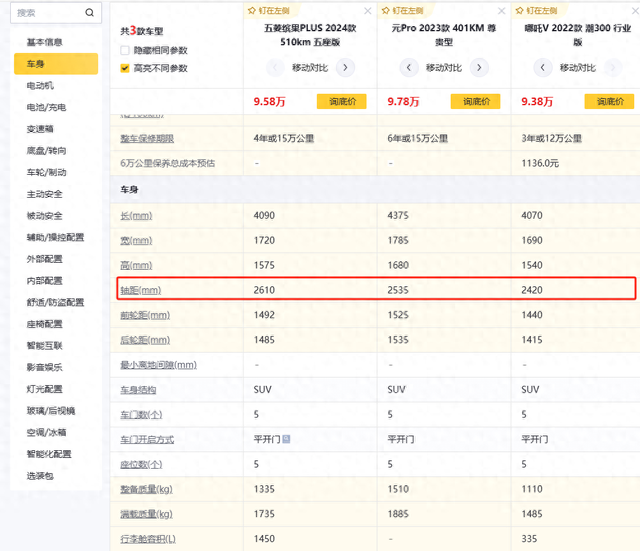Jump to 电池/充电 section
The width and height of the screenshot is (640, 551).
click(x=46, y=107)
